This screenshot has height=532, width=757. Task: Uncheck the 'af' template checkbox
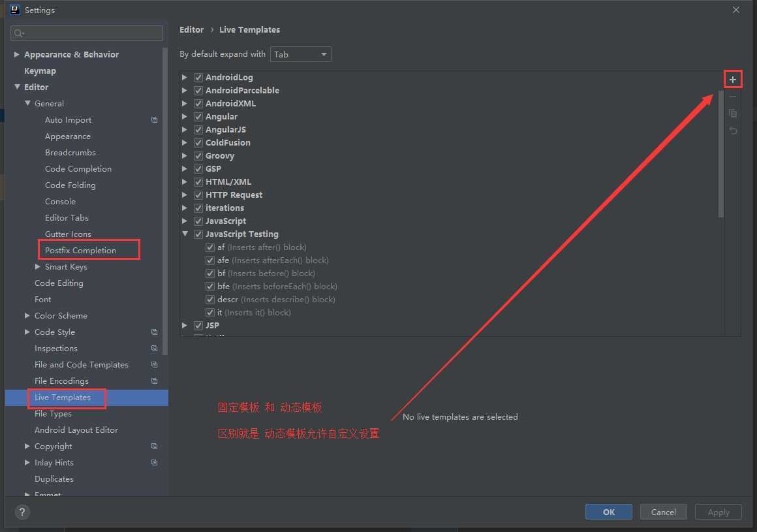coord(210,247)
